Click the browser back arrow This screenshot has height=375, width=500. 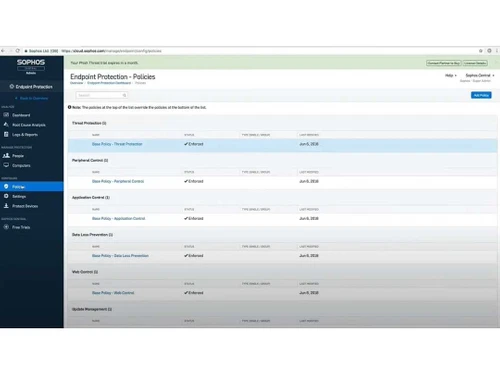(x=3, y=51)
